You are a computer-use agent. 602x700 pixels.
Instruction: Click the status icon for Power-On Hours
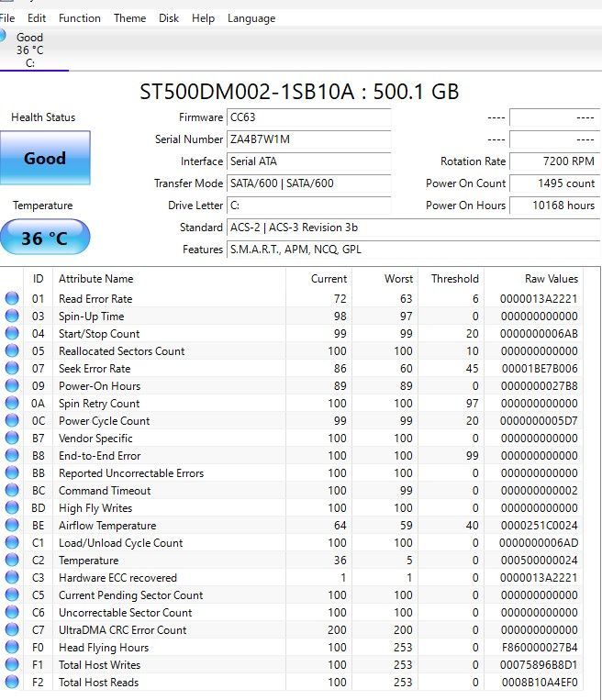coord(12,385)
